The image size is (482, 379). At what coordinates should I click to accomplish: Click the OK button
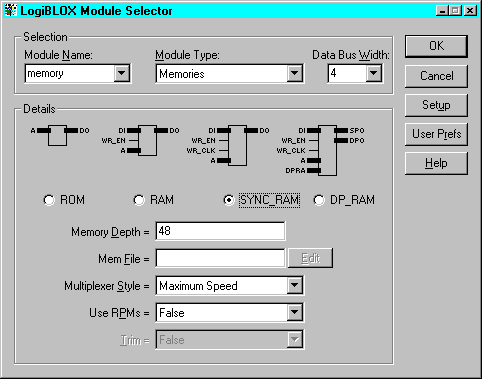[436, 46]
